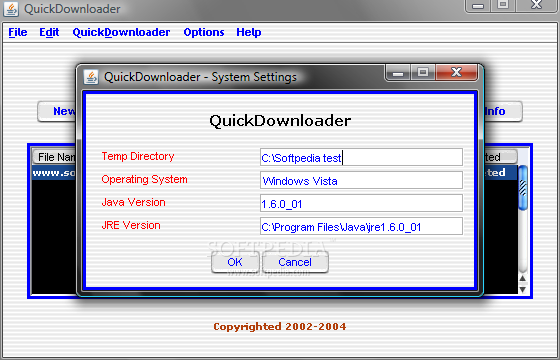Open the Edit menu
This screenshot has height=360, width=560.
click(49, 32)
